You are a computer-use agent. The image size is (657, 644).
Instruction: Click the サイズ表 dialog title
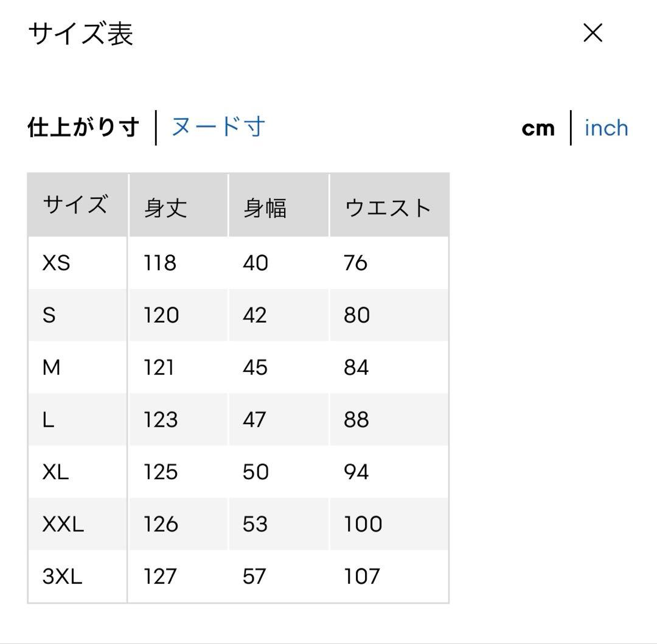click(80, 33)
